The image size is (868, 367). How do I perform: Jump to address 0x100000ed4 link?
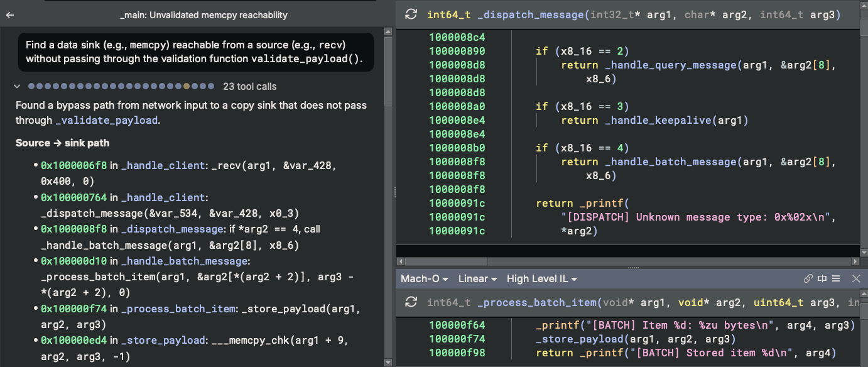pyautogui.click(x=73, y=340)
